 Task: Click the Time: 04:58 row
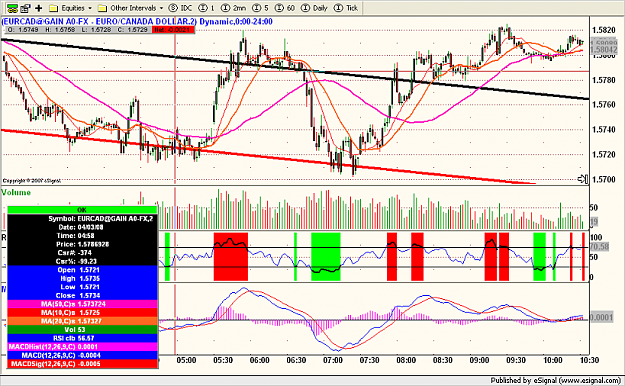[x=82, y=236]
